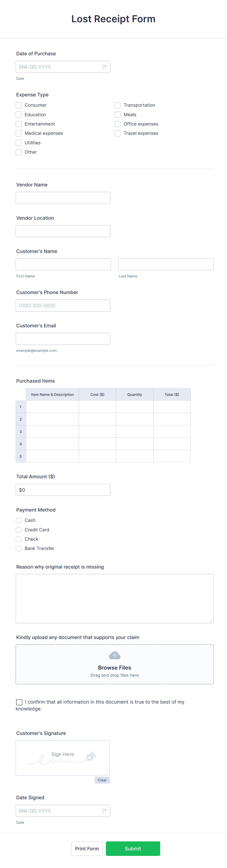Click the Print Form button

click(87, 848)
